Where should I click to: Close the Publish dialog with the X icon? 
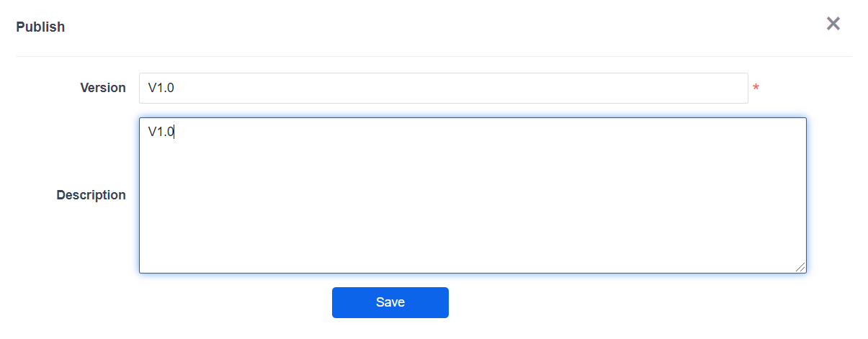(x=833, y=24)
